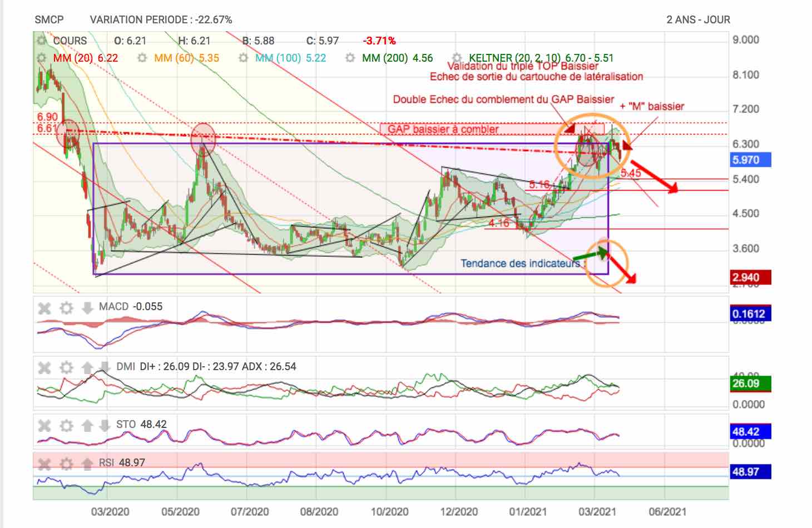
Task: Open DMI indicator settings gear
Action: click(66, 367)
